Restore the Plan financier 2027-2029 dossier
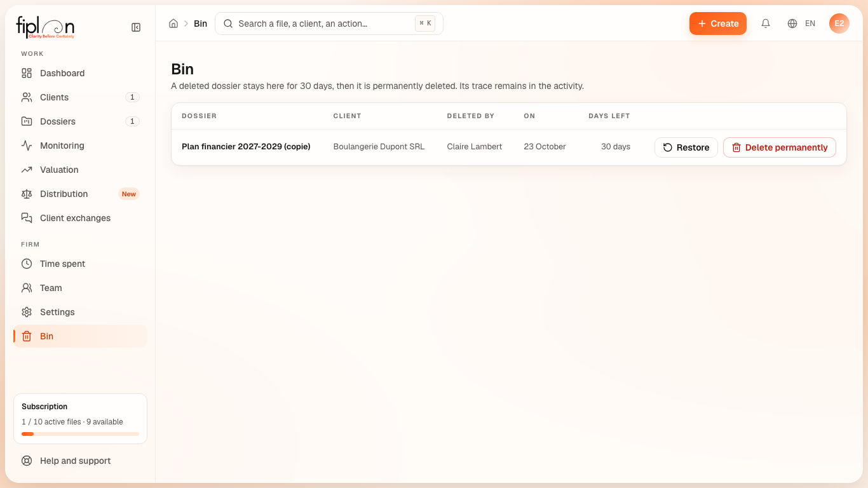The height and width of the screenshot is (488, 868). [x=686, y=147]
